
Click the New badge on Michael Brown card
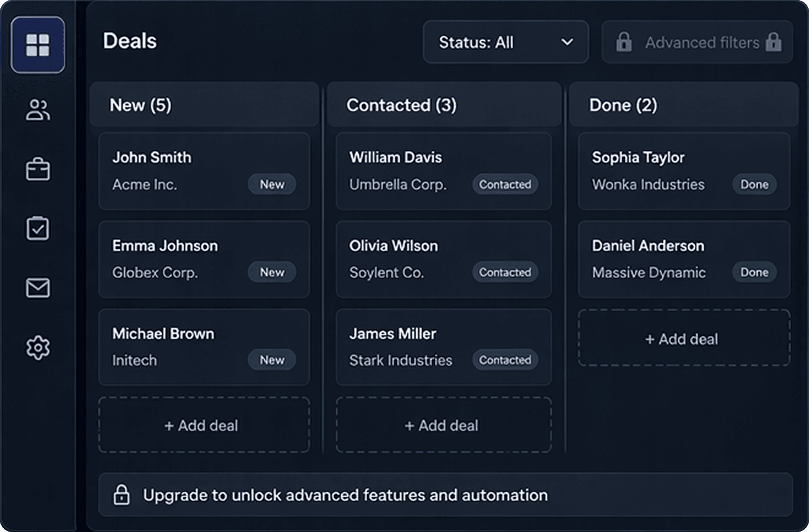pyautogui.click(x=272, y=360)
